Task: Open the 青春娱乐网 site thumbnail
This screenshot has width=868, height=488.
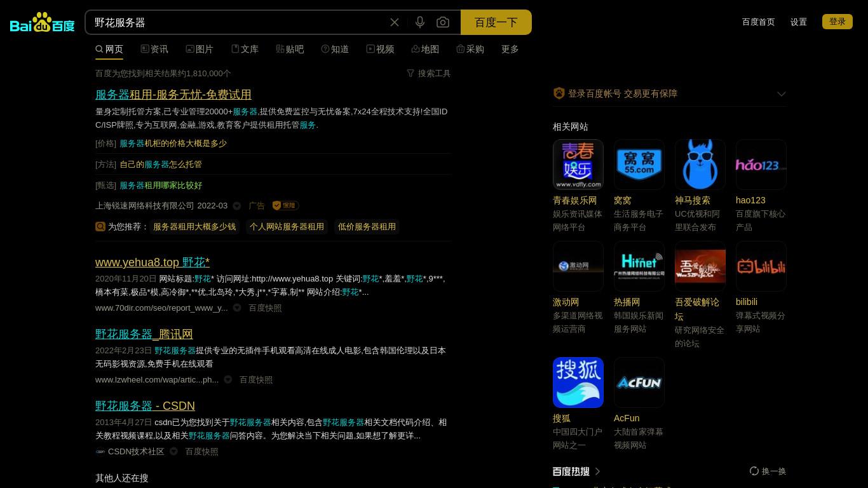Action: tap(578, 165)
